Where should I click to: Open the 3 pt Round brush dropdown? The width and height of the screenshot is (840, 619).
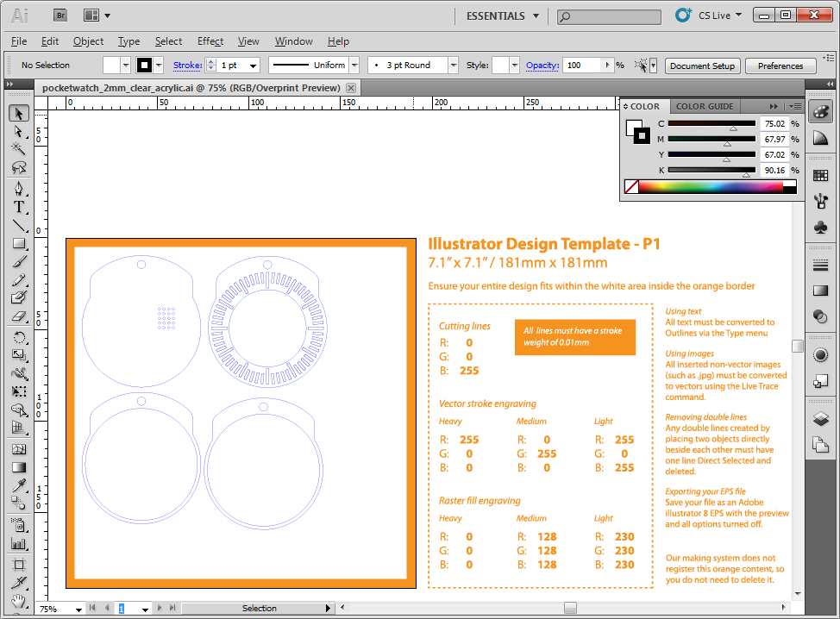click(454, 66)
